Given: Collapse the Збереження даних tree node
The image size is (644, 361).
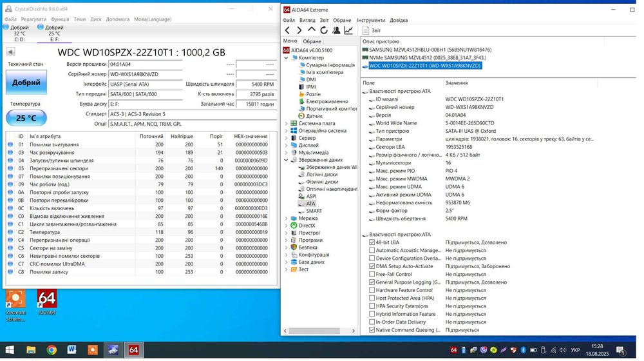Looking at the screenshot, I should [287, 160].
